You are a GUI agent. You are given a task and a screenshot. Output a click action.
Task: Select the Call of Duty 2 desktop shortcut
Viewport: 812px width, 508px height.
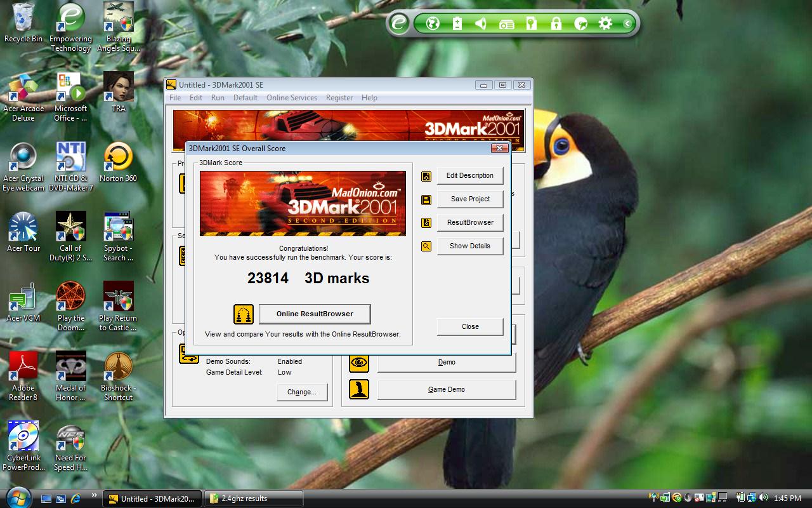(70, 236)
